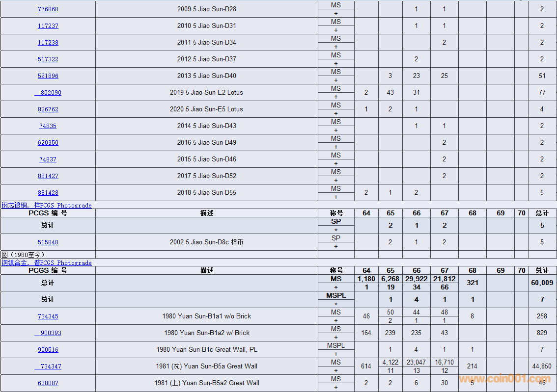Follow link 517322 for 2012 5 Jiao
The height and width of the screenshot is (392, 557).
coord(48,59)
